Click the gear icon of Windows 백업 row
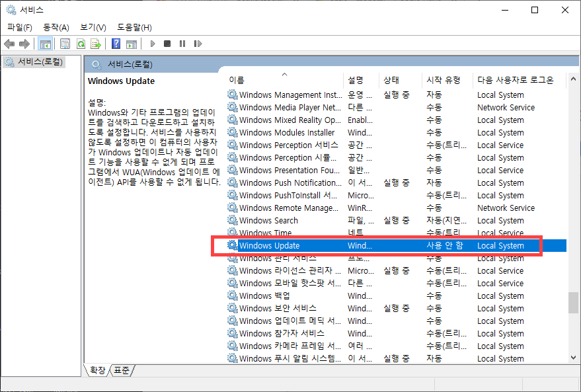The width and height of the screenshot is (581, 392). click(232, 295)
